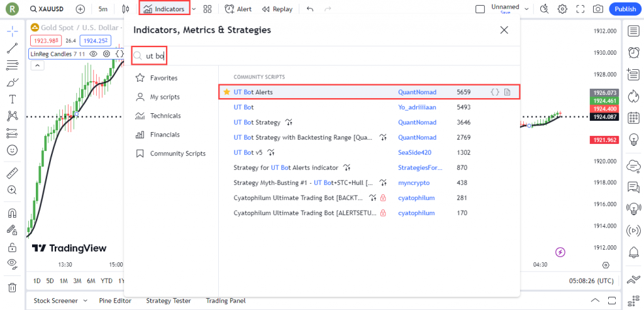Open the Fibonacci retracement tools
This screenshot has width=644, height=310.
tap(13, 65)
